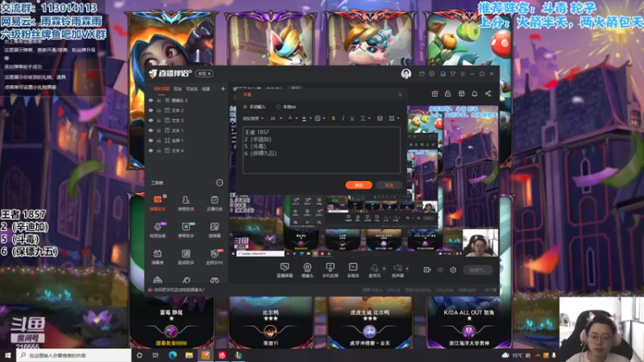The height and width of the screenshot is (362, 644).
Task: Open the user avatar in title bar
Action: point(406,73)
